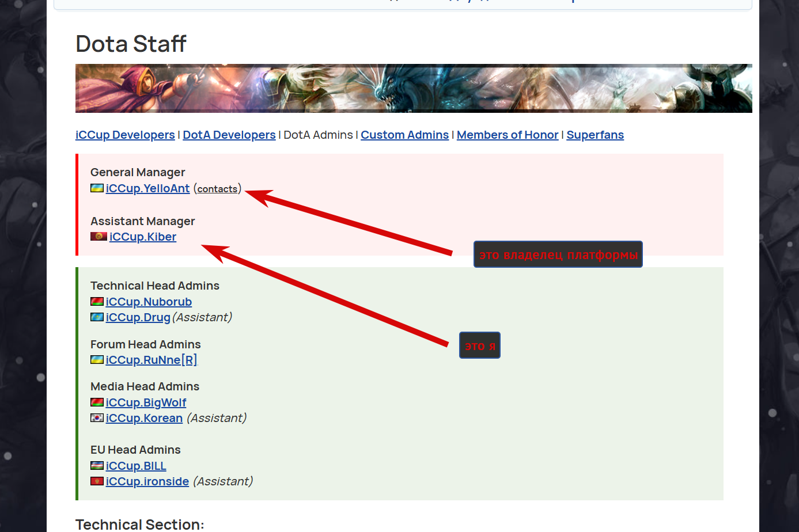The height and width of the screenshot is (532, 799).
Task: Click the flag icon beside iCCup.Nuborub
Action: 97,301
